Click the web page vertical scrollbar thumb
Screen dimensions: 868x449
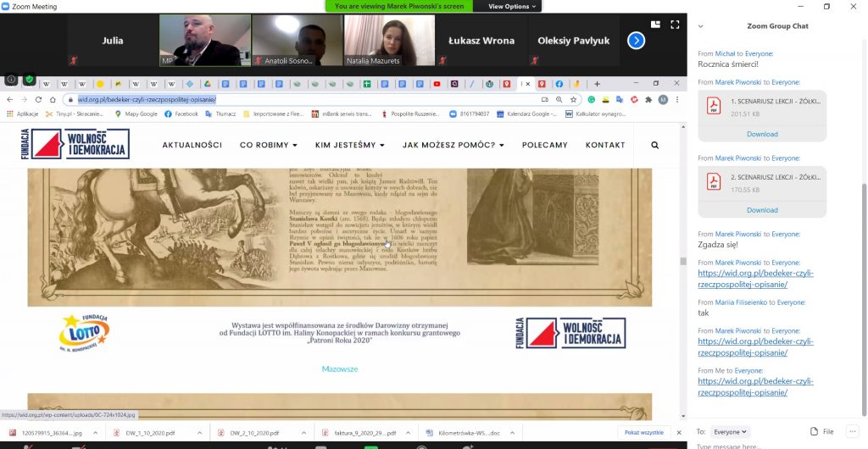point(683,262)
